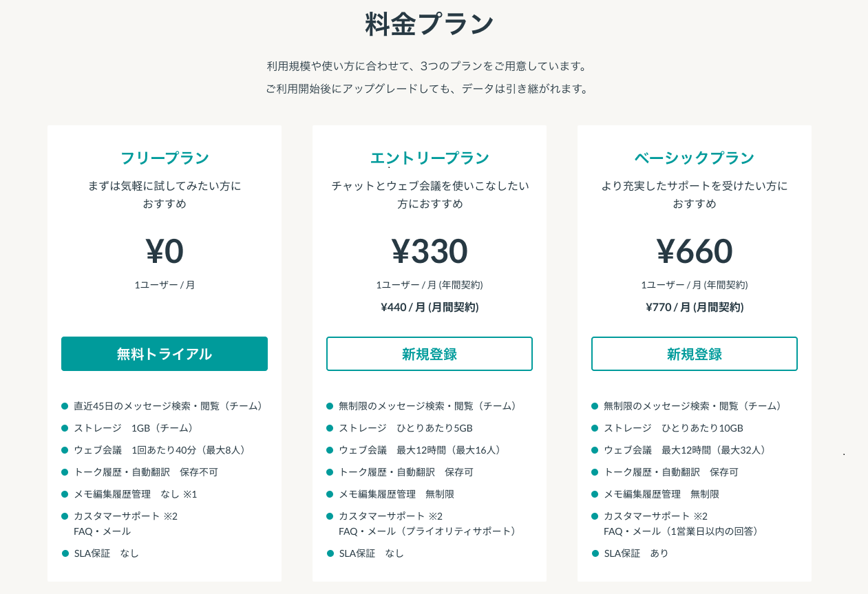
Task: Click the 無料トライアル button
Action: pyautogui.click(x=165, y=354)
